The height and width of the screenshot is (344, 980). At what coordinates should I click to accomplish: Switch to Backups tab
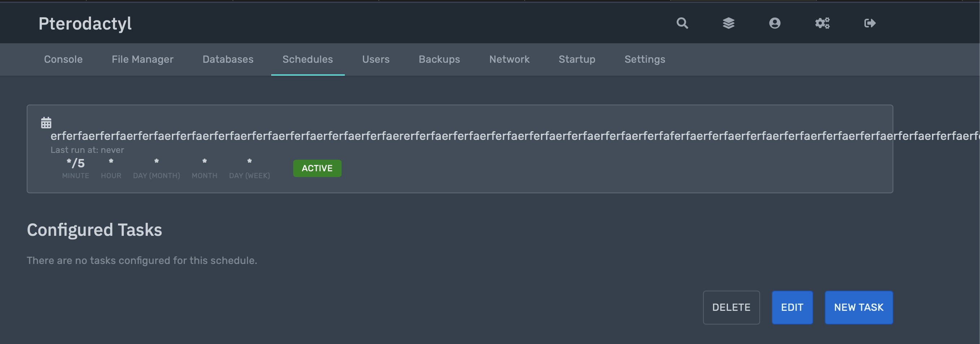click(x=439, y=59)
